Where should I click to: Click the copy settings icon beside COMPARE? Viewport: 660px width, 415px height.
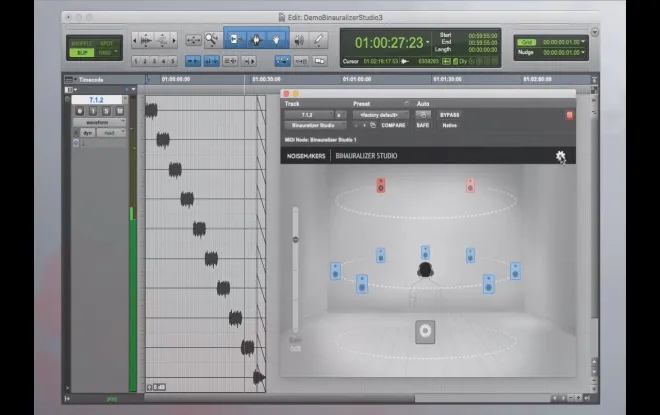point(373,125)
